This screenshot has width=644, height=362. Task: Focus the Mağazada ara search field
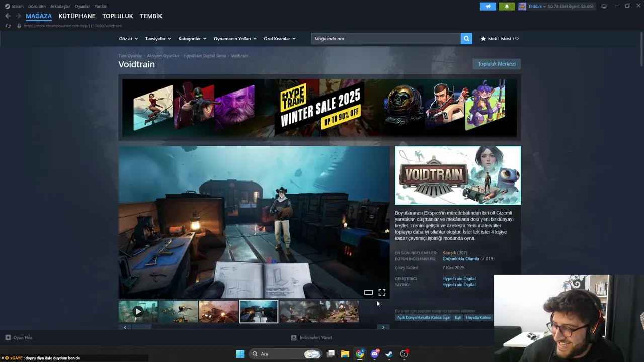coord(386,39)
